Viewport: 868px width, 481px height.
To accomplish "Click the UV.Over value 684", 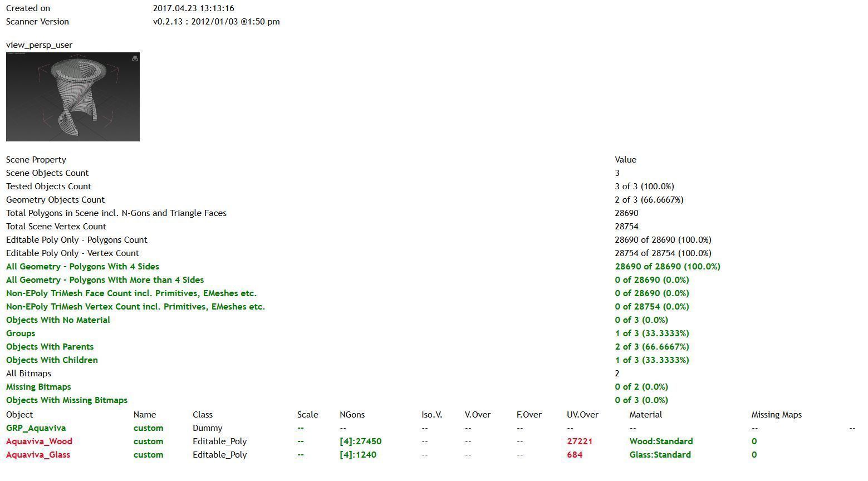I will click(575, 455).
